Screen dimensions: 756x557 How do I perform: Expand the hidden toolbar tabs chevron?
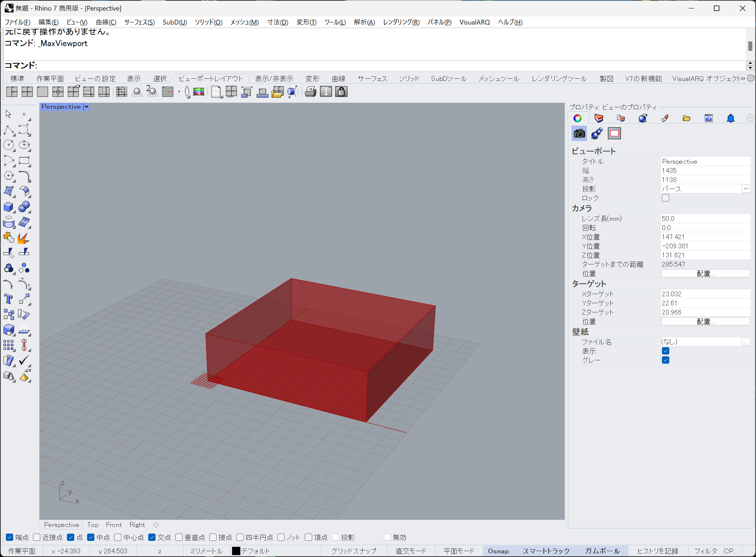742,78
